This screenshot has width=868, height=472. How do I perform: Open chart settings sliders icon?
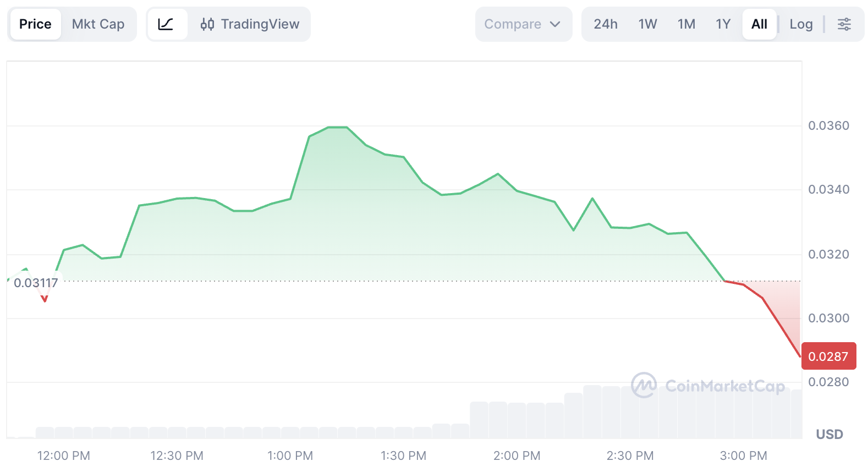(x=844, y=24)
